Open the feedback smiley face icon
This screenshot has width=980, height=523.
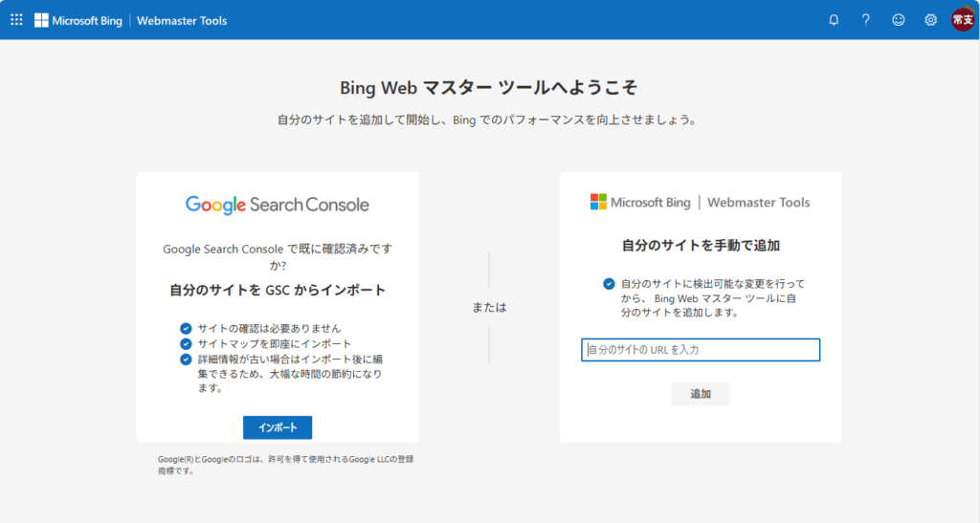coord(898,20)
